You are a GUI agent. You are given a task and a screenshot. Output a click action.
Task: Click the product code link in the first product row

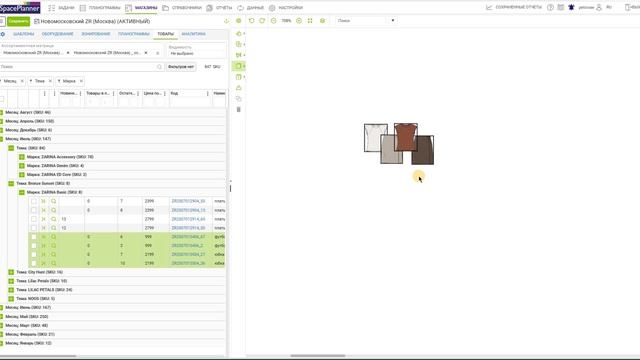tap(188, 201)
